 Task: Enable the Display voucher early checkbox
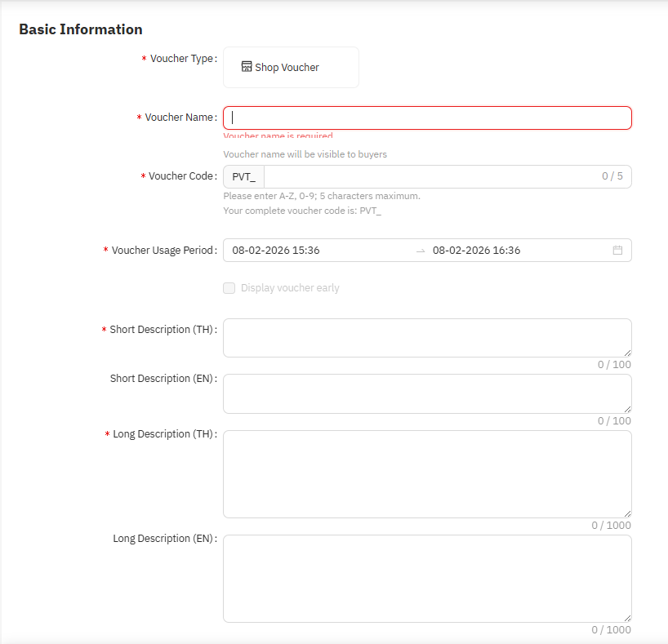(229, 288)
